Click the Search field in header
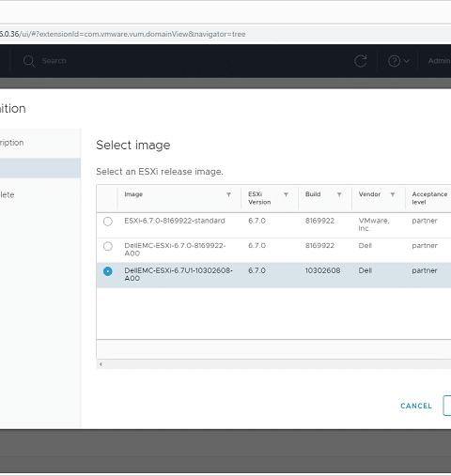This screenshot has height=476, width=451. point(54,61)
